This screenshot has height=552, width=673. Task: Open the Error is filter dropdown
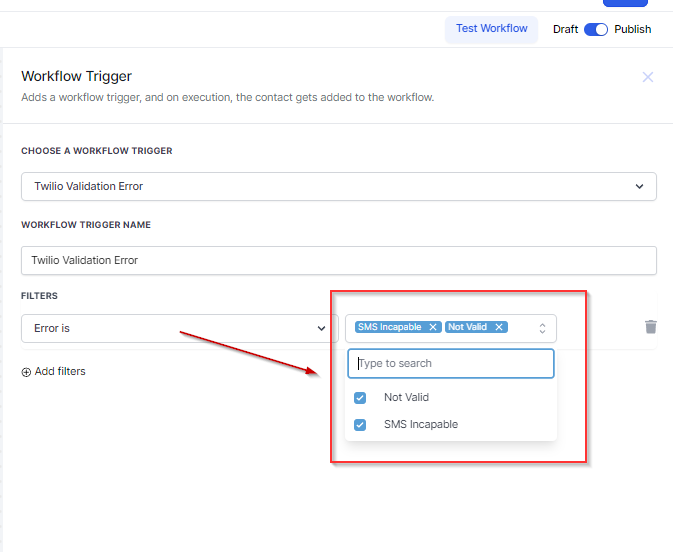click(x=180, y=328)
